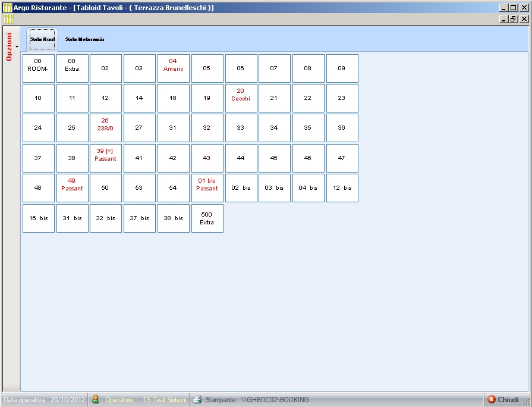Click the Data operativa 20/10/2012 status field
Screen dimensions: 532x407
[x=44, y=399]
